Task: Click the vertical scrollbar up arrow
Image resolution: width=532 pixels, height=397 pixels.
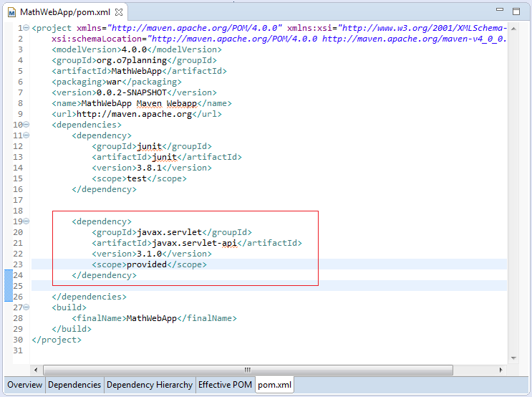Action: point(513,29)
